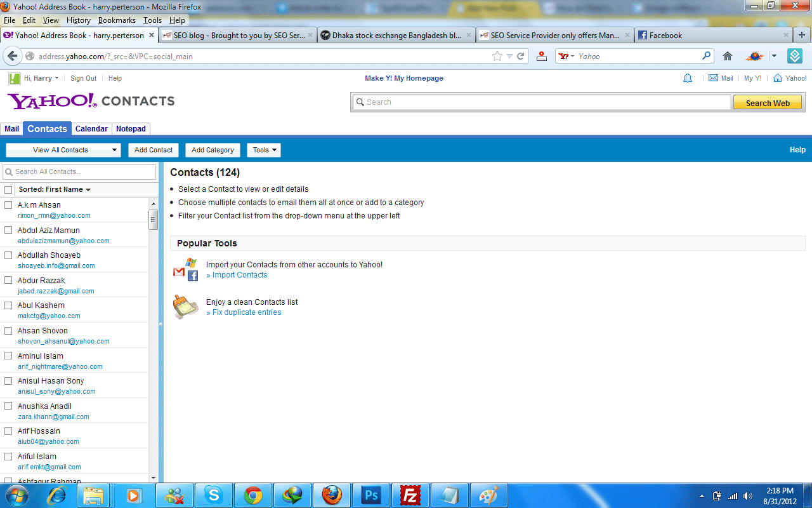812x508 pixels.
Task: Click the Add Category button
Action: click(x=213, y=150)
